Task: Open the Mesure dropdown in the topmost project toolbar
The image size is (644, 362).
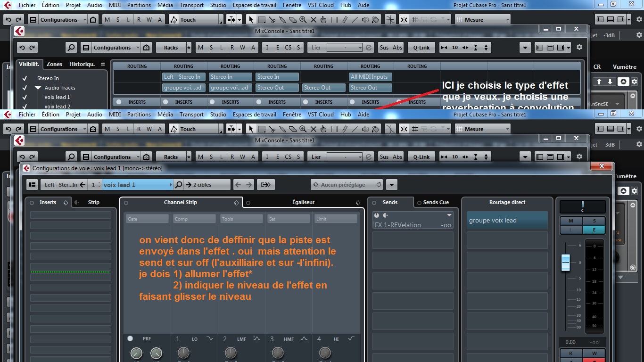Action: point(483,20)
